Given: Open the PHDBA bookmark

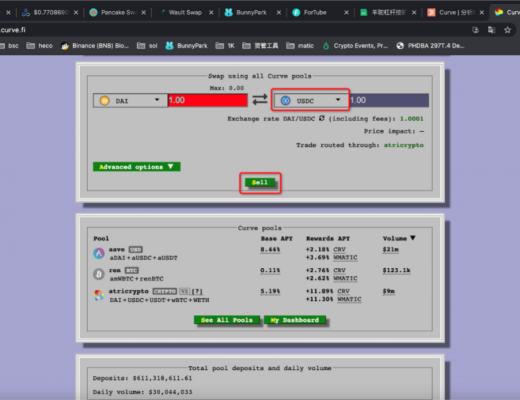Looking at the screenshot, I should (430, 46).
